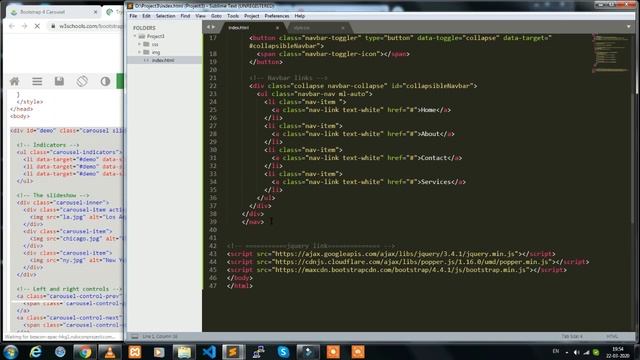The image size is (640, 360).
Task: Open the Preferences menu
Action: [277, 16]
